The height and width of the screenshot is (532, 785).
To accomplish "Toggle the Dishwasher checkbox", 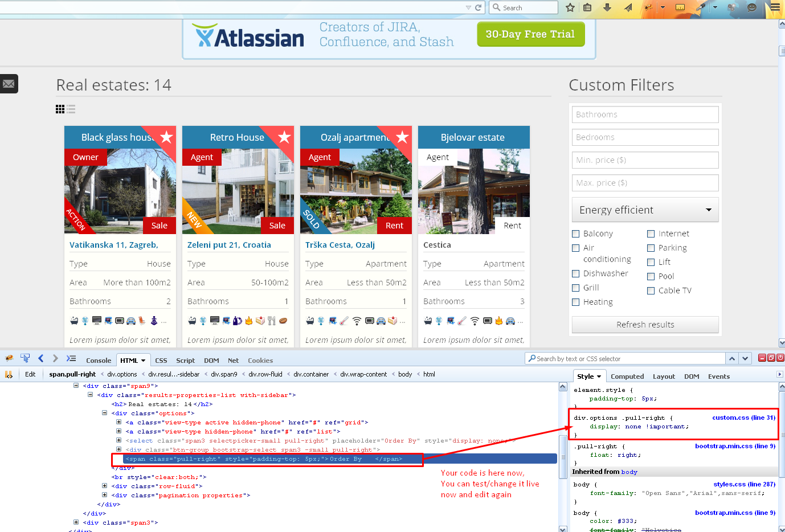I will (575, 273).
